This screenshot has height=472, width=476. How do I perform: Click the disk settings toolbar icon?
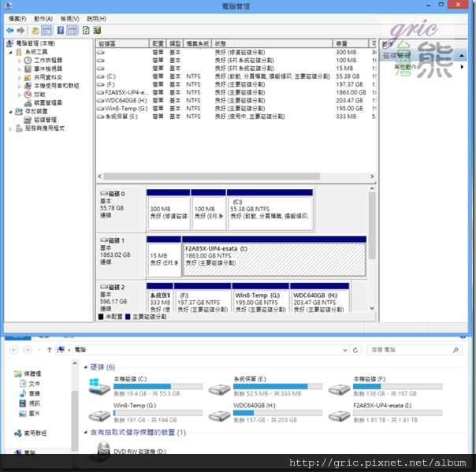point(97,31)
